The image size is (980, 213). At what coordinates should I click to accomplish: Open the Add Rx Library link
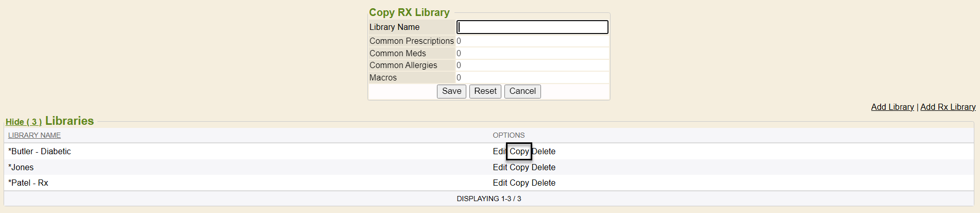tap(948, 107)
